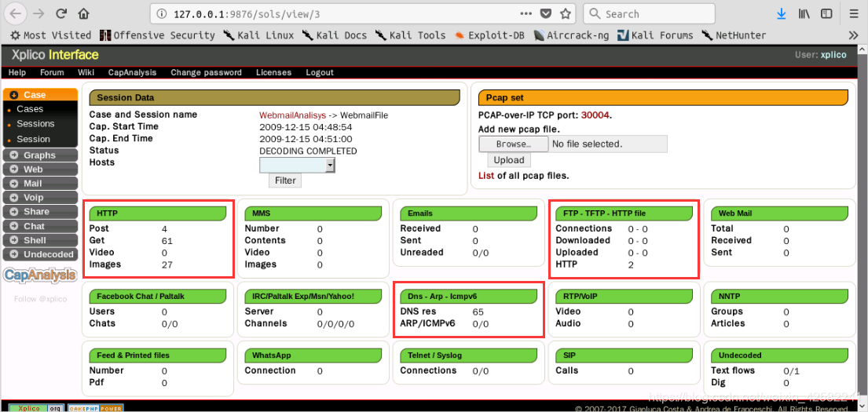
Task: Open Cases in the sidebar
Action: [30, 109]
